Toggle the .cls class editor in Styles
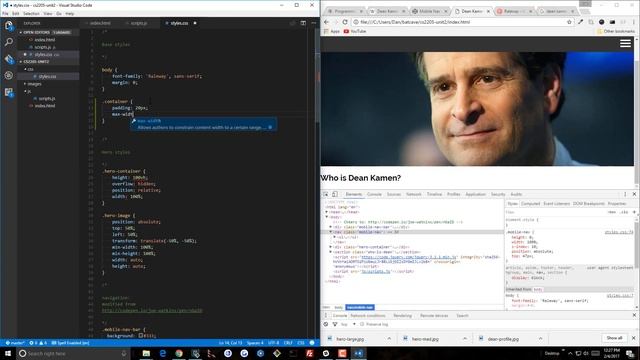 point(624,212)
